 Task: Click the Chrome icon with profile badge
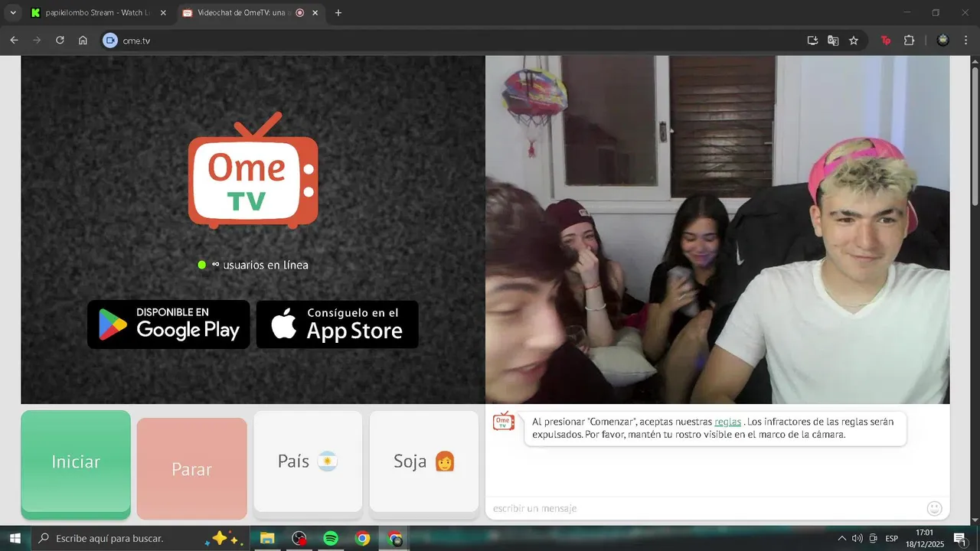click(395, 539)
